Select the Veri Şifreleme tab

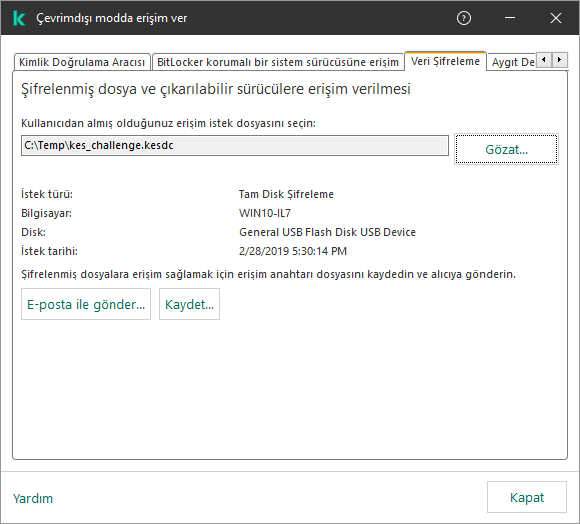[445, 61]
